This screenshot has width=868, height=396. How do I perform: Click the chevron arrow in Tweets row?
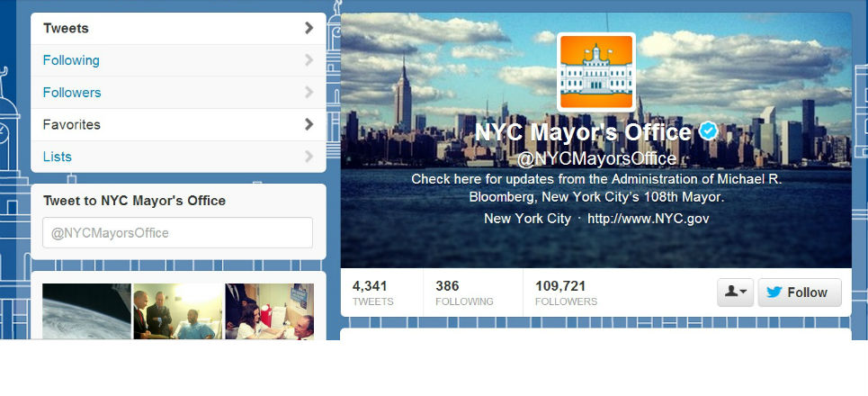(x=309, y=28)
